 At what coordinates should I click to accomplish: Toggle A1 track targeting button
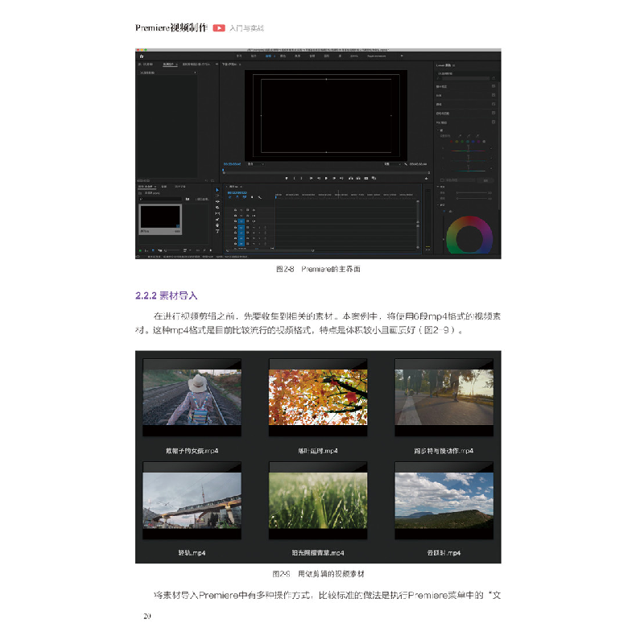pyautogui.click(x=241, y=228)
